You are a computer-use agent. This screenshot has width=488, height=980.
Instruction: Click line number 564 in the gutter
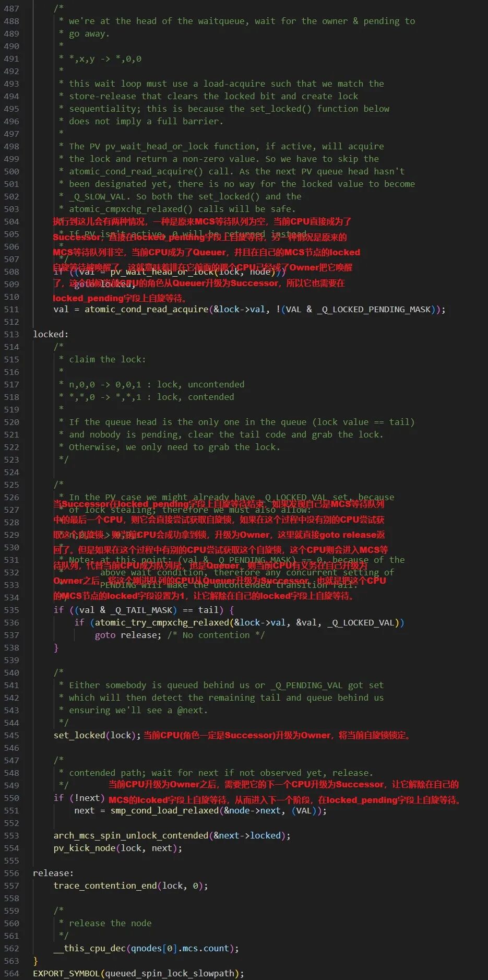pos(11,973)
